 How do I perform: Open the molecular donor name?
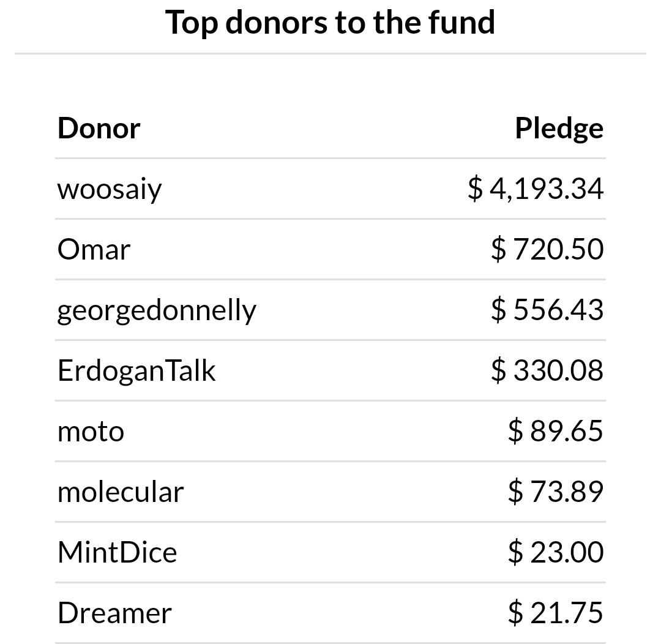(x=121, y=492)
